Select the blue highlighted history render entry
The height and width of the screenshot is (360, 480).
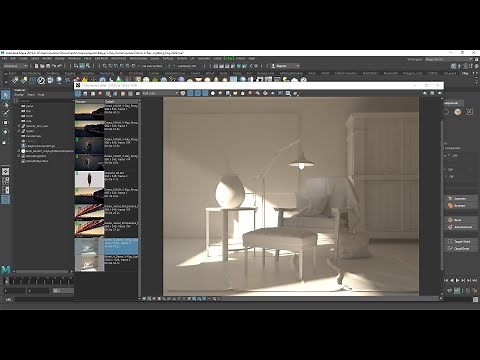pyautogui.click(x=106, y=246)
